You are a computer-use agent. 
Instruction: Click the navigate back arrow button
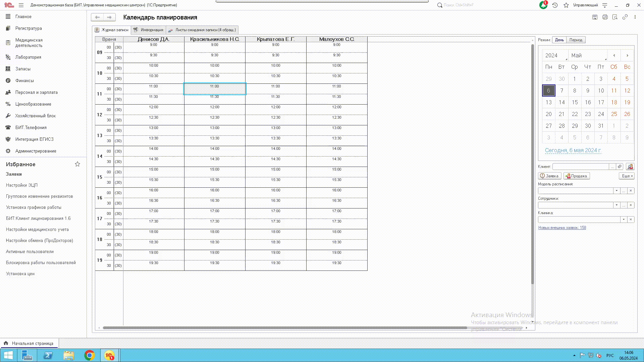click(x=97, y=17)
